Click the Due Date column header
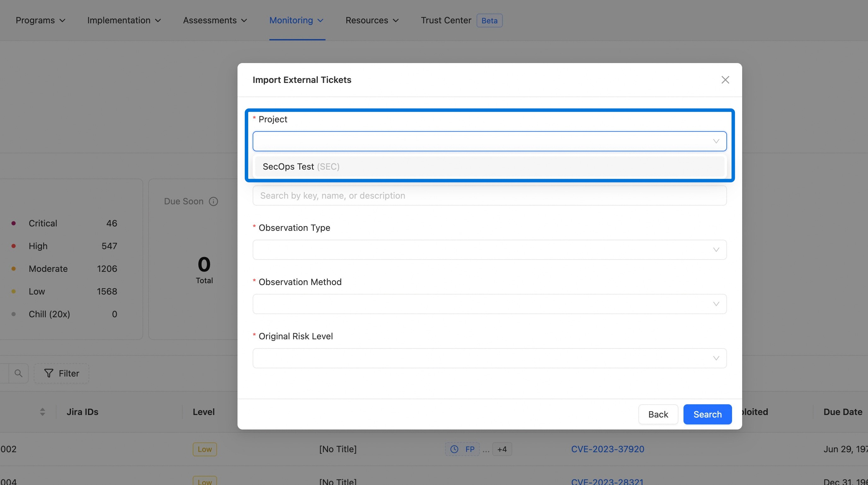Image resolution: width=868 pixels, height=485 pixels. pos(843,412)
